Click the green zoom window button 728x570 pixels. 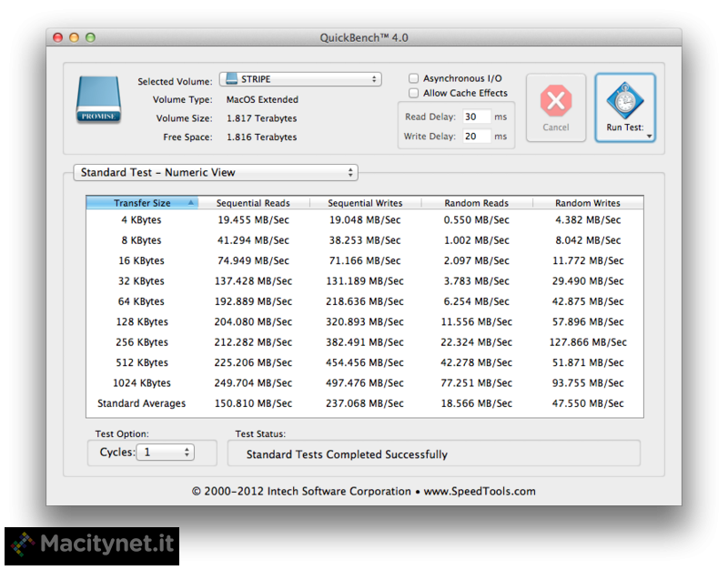tap(90, 37)
